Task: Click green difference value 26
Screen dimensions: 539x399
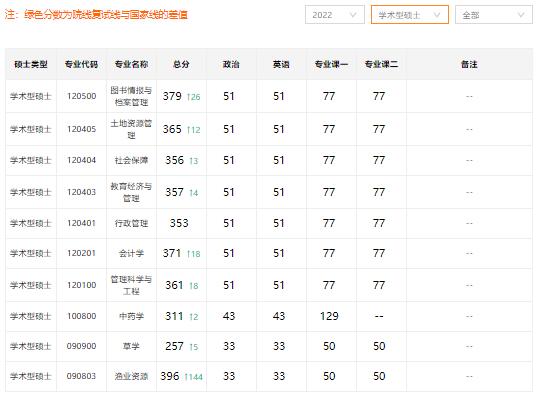Action: (195, 97)
